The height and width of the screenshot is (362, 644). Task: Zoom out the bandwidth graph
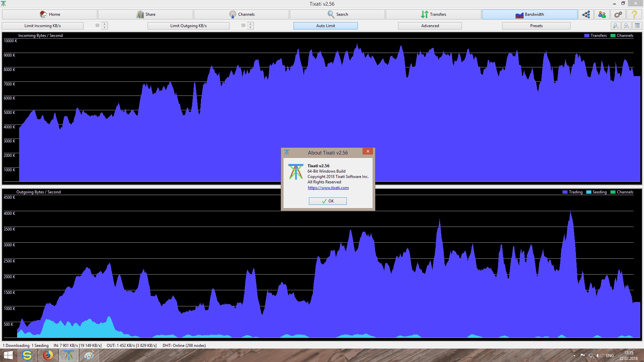click(626, 26)
